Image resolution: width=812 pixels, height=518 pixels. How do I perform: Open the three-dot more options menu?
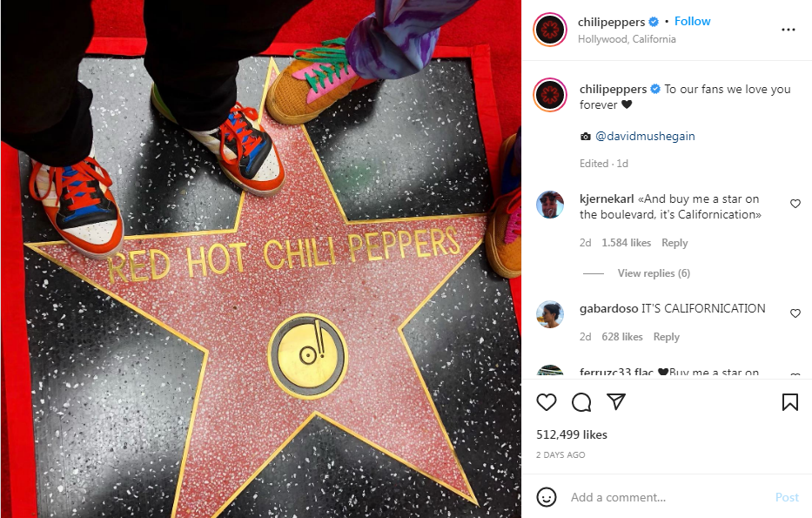(x=789, y=30)
